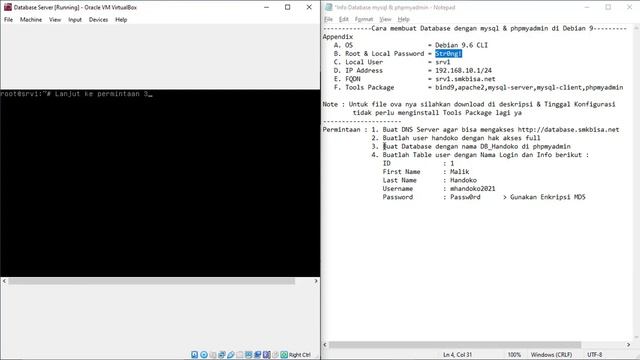Screen dimensions: 640x360
Task: Click the CPU/processor status icon in VirtualBox status bar
Action: [267, 355]
